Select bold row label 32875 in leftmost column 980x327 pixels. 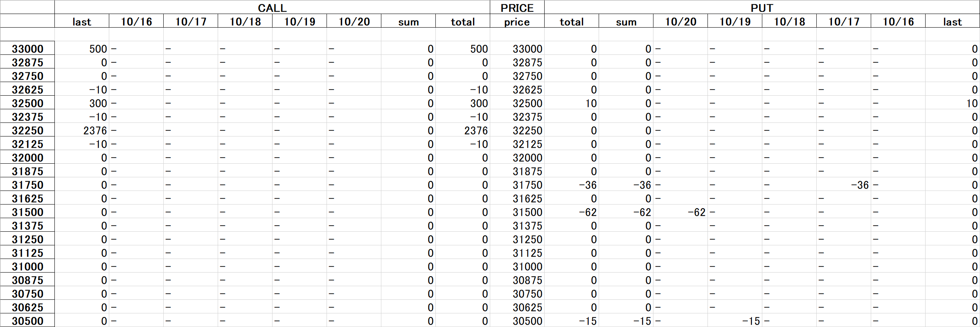pyautogui.click(x=27, y=62)
